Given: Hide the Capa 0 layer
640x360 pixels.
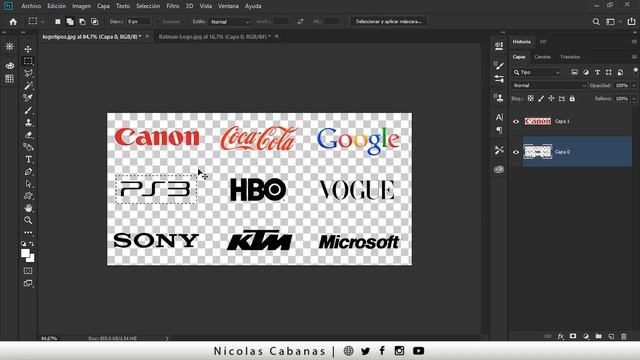Looking at the screenshot, I should click(x=516, y=152).
